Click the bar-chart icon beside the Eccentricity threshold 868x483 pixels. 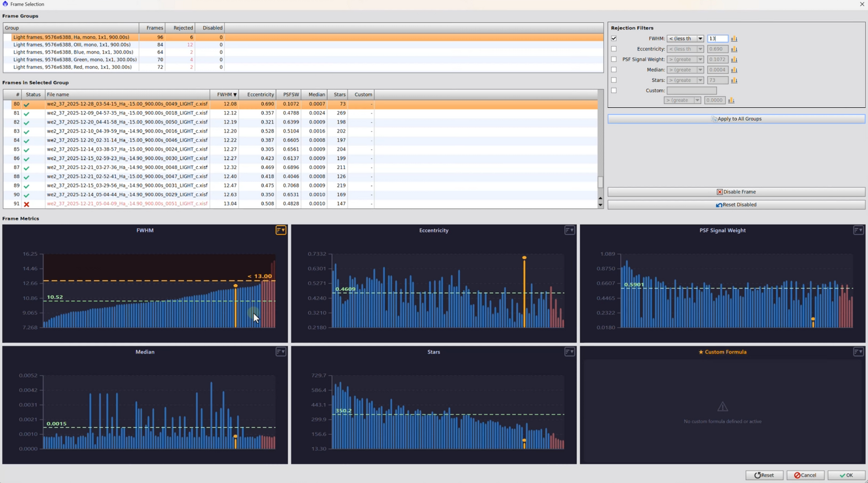click(x=734, y=49)
